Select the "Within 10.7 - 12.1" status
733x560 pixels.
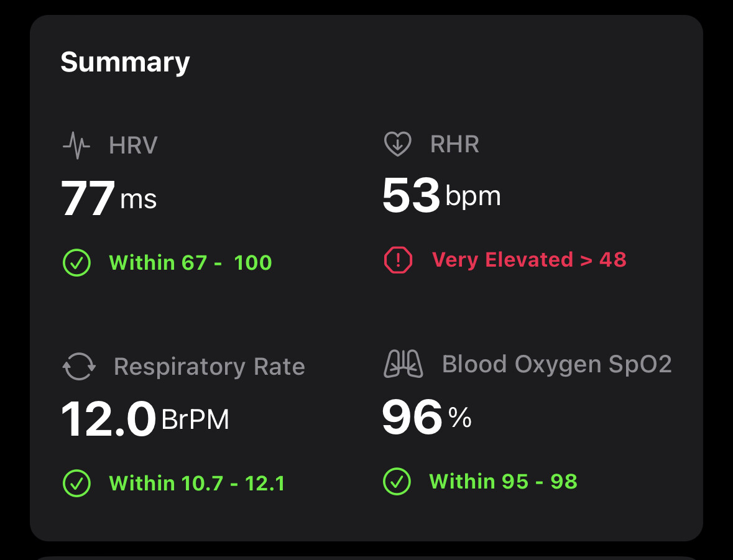[196, 483]
